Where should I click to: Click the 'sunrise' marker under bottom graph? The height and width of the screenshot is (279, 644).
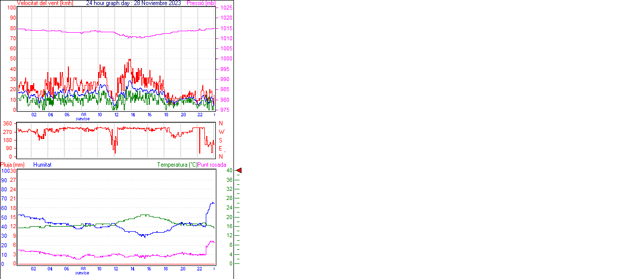tap(83, 273)
